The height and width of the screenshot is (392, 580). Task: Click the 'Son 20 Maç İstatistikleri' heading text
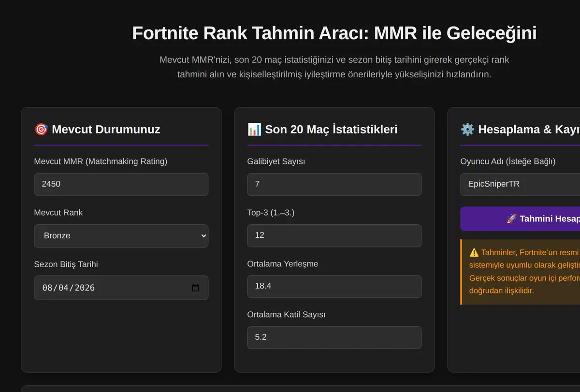click(331, 130)
